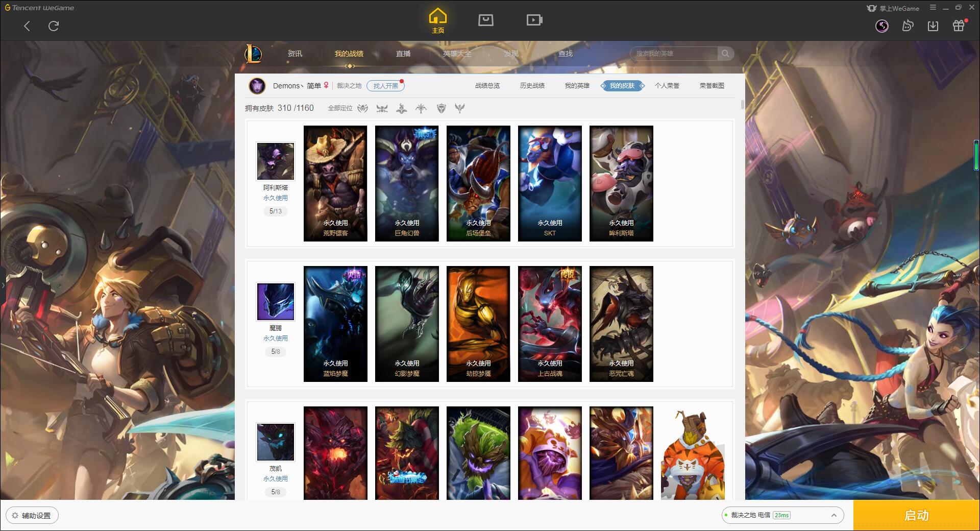Switch to 战绩总览 sub-tab
Screen dimensions: 980x531
point(487,86)
